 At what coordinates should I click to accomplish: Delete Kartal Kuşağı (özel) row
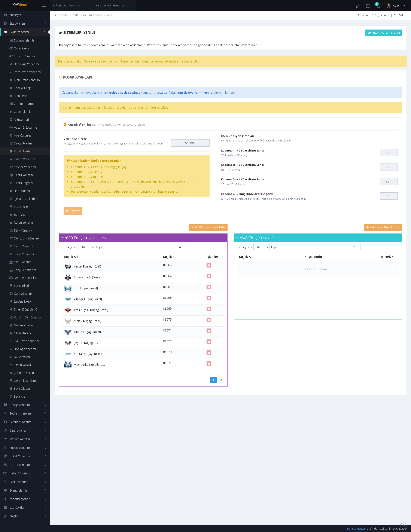pyautogui.click(x=209, y=265)
